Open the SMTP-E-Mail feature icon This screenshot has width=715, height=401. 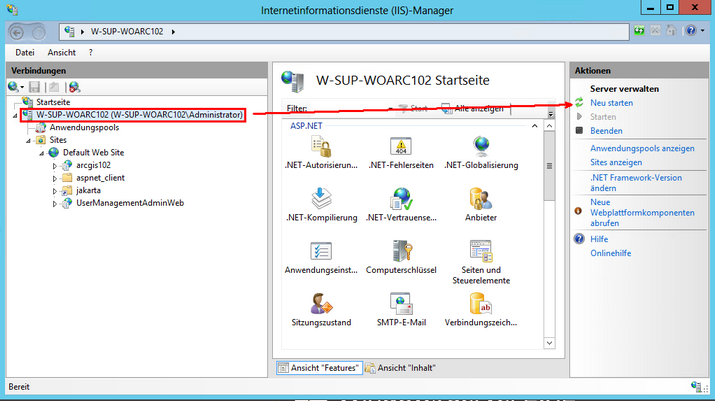point(401,304)
